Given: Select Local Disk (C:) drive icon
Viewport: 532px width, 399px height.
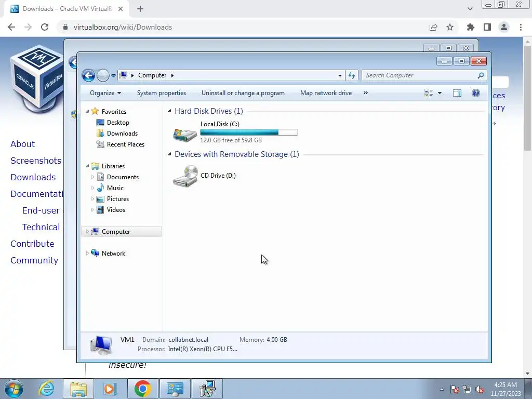Looking at the screenshot, I should (185, 135).
